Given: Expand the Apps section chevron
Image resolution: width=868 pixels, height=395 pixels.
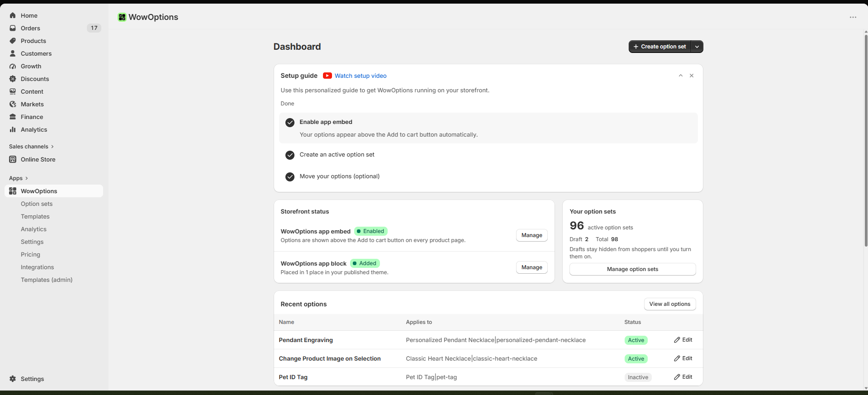Looking at the screenshot, I should [26, 178].
